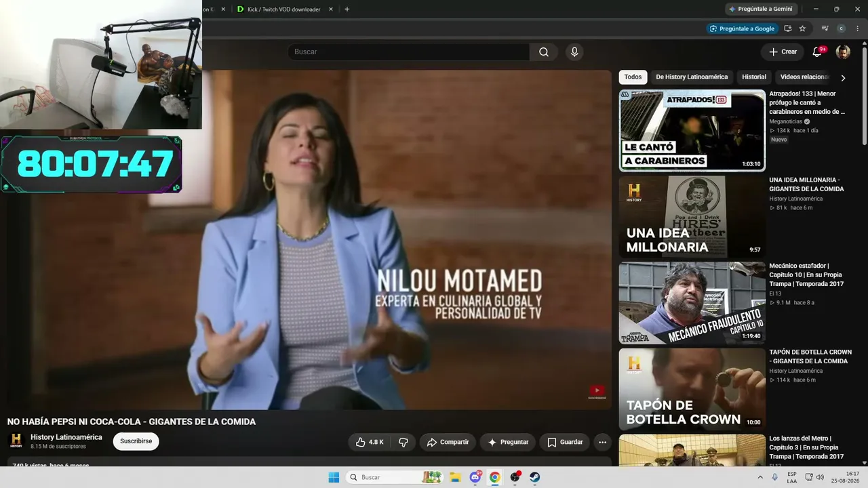Click the install app icon in address bar
The width and height of the screenshot is (868, 488).
point(788,28)
